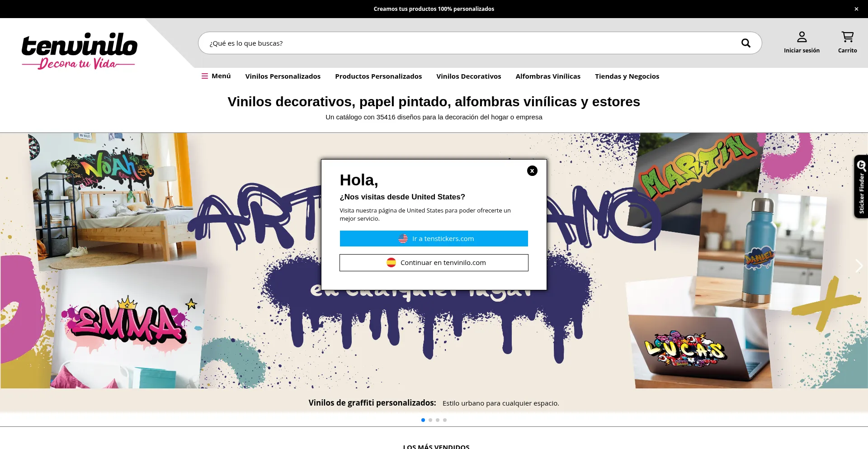
Task: Dismiss the Hola popup with X
Action: pyautogui.click(x=532, y=170)
